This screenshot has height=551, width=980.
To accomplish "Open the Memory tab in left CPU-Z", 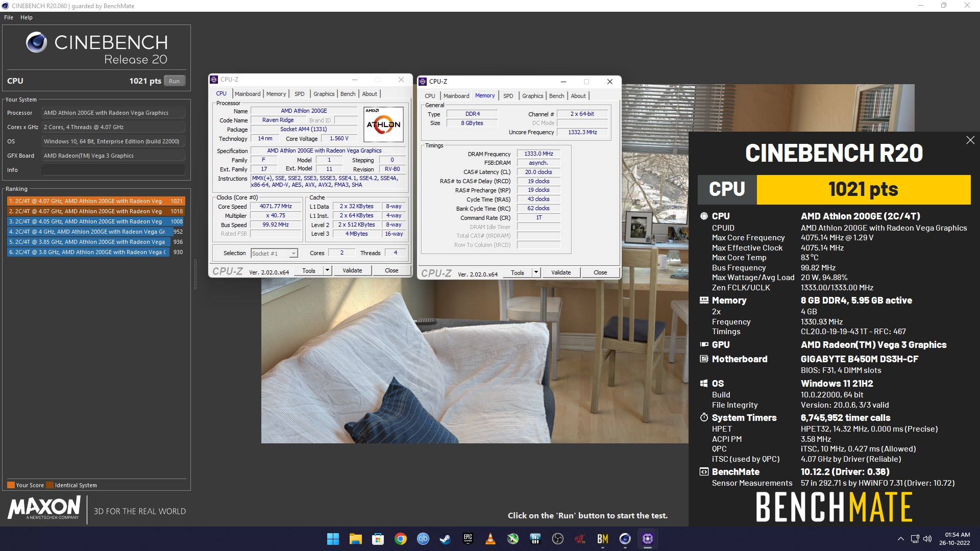I will coord(276,94).
